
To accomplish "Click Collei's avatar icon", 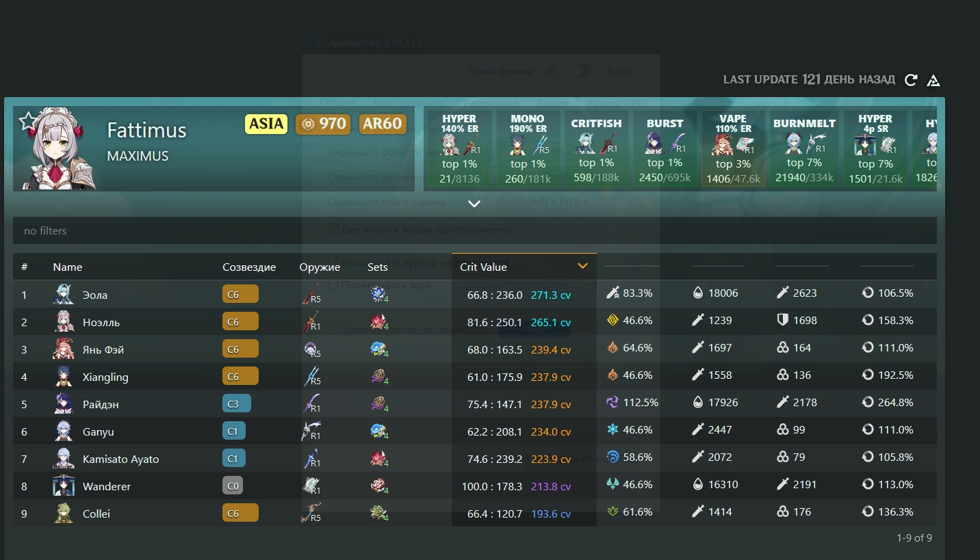I will pyautogui.click(x=64, y=514).
